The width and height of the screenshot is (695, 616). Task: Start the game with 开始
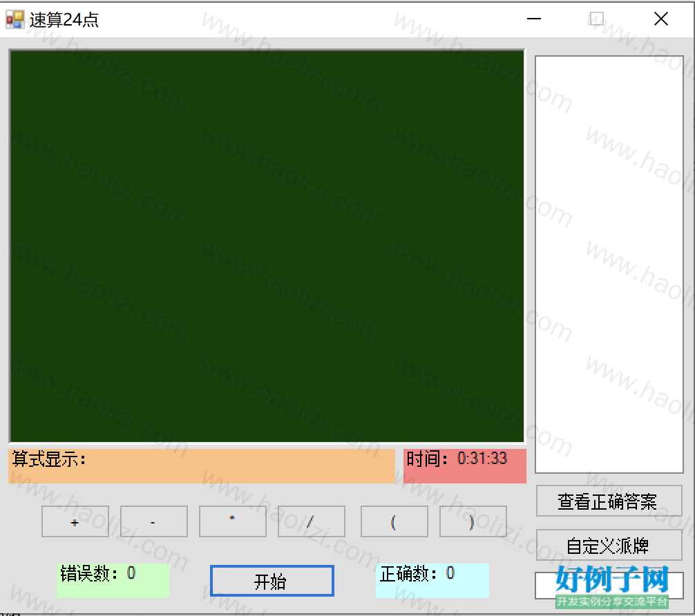pyautogui.click(x=272, y=581)
